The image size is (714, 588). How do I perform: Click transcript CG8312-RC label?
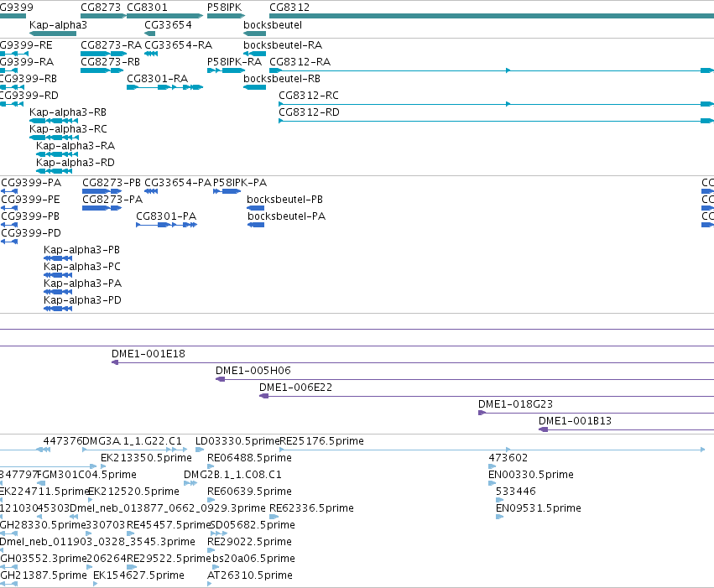coord(309,95)
